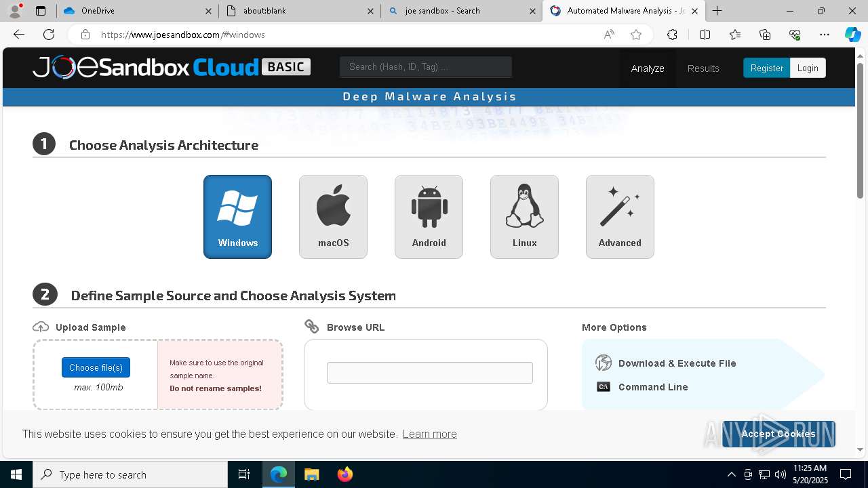Open the Collections icon
This screenshot has height=488, width=868.
(765, 35)
